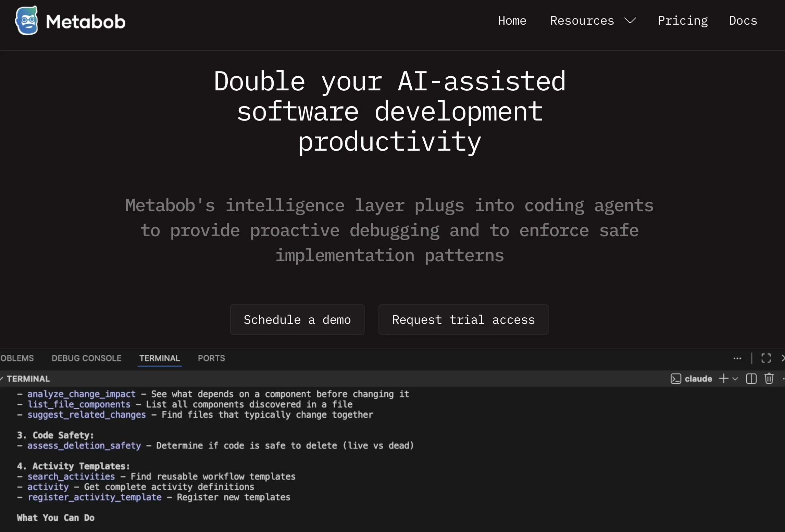Click the activity tool name in terminal
The width and height of the screenshot is (785, 532).
[48, 487]
